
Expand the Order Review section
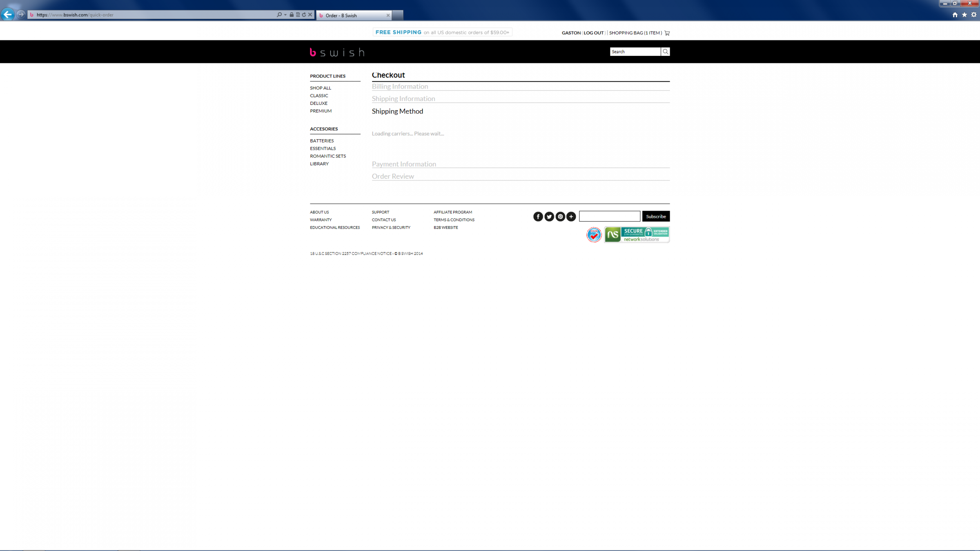pyautogui.click(x=393, y=176)
